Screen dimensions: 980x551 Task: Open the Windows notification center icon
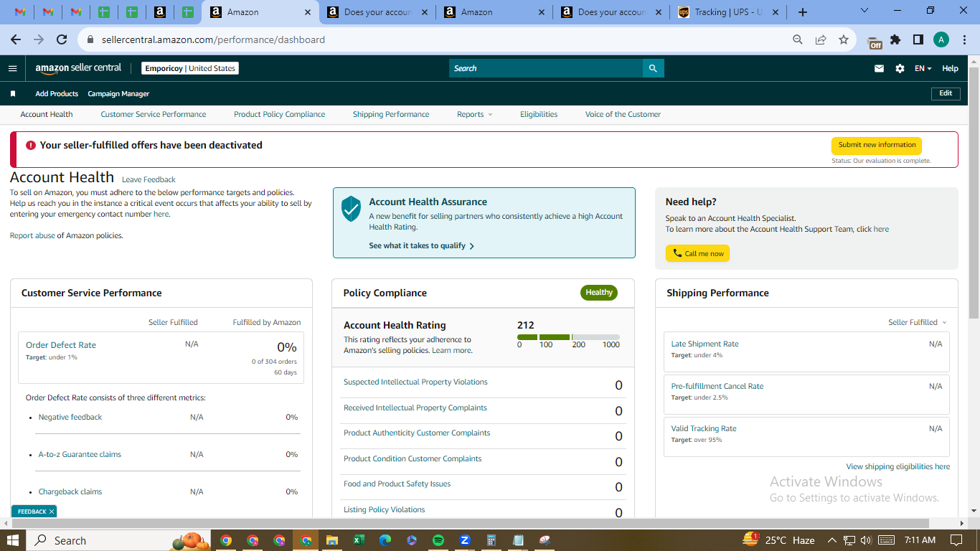956,540
